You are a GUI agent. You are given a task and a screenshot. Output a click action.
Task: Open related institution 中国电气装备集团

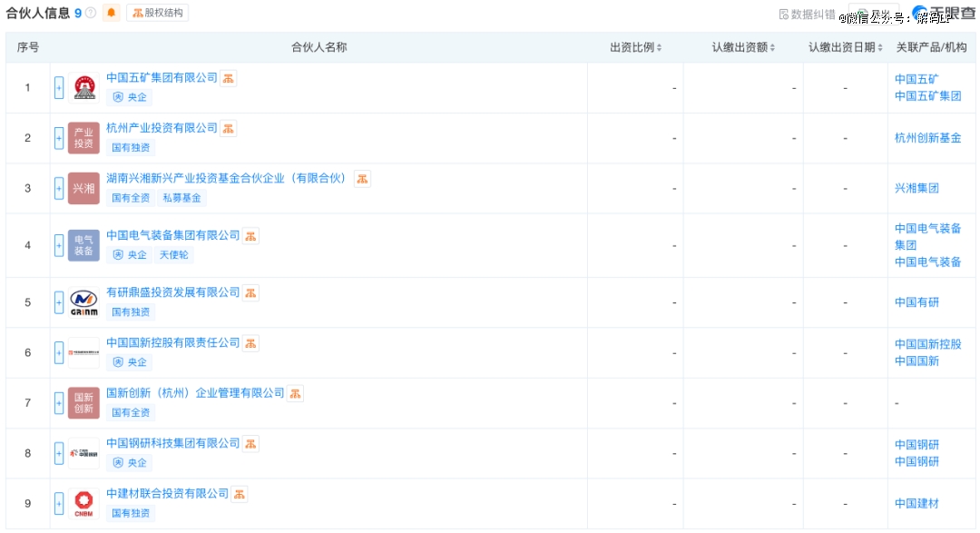(x=928, y=237)
